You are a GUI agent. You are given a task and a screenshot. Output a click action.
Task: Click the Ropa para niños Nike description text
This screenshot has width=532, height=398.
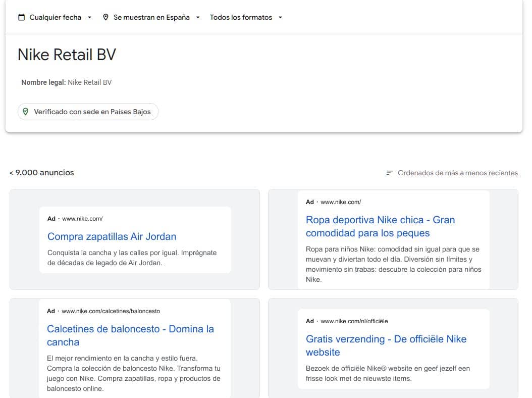pyautogui.click(x=394, y=264)
